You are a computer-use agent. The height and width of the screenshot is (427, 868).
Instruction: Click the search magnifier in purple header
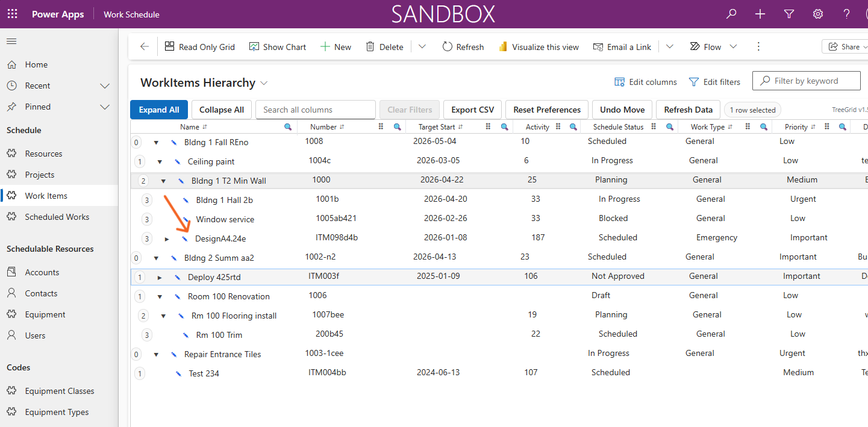click(x=731, y=14)
